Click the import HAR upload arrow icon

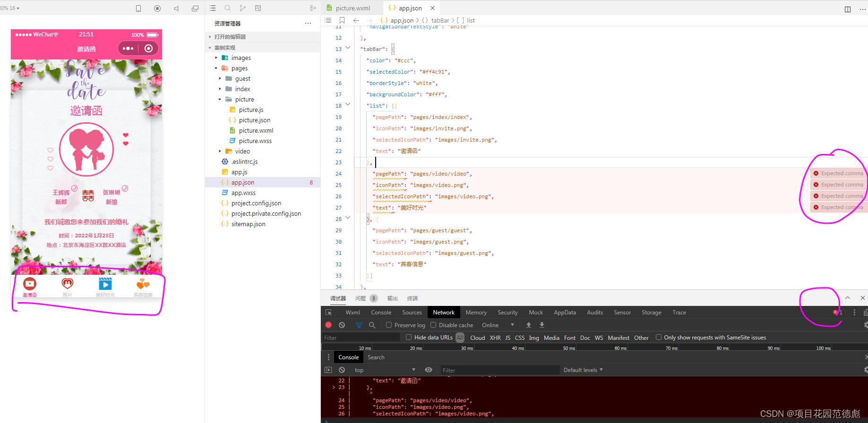[x=529, y=325]
